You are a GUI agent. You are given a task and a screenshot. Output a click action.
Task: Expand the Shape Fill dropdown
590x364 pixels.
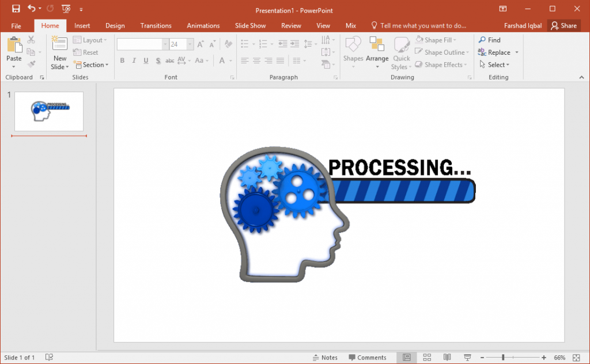click(455, 39)
